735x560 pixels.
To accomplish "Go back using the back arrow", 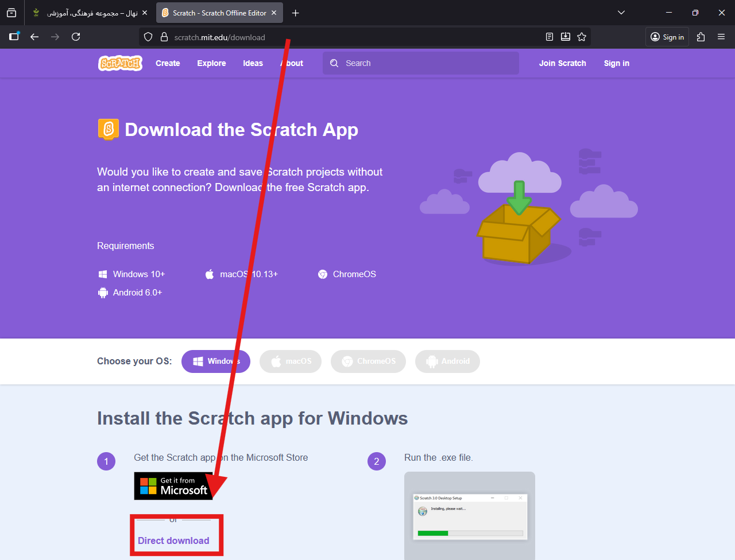I will coord(34,37).
